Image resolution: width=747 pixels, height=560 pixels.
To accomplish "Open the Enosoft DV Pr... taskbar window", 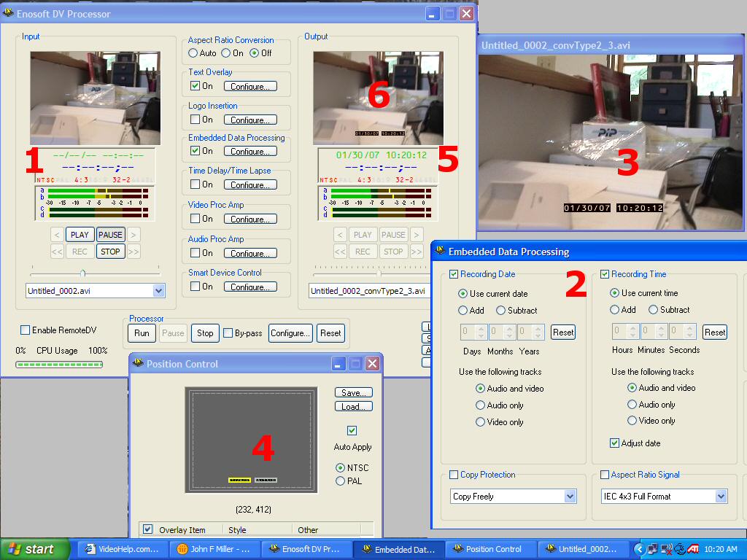I will (306, 549).
